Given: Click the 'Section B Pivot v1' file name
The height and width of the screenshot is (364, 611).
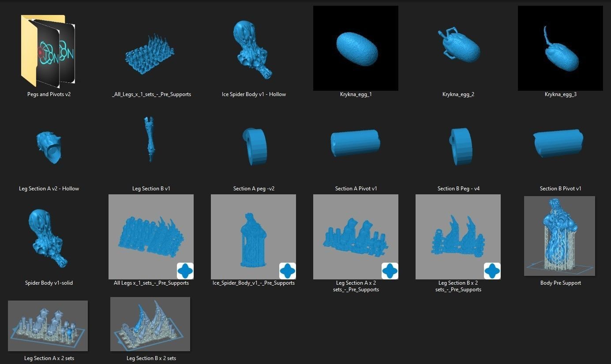Looking at the screenshot, I should pos(560,189).
